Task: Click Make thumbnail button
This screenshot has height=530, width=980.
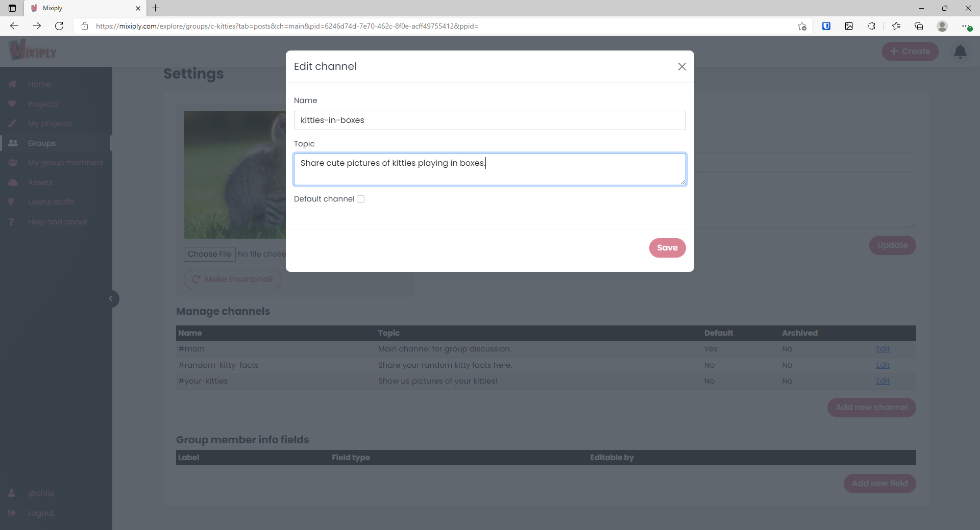Action: 232,280
